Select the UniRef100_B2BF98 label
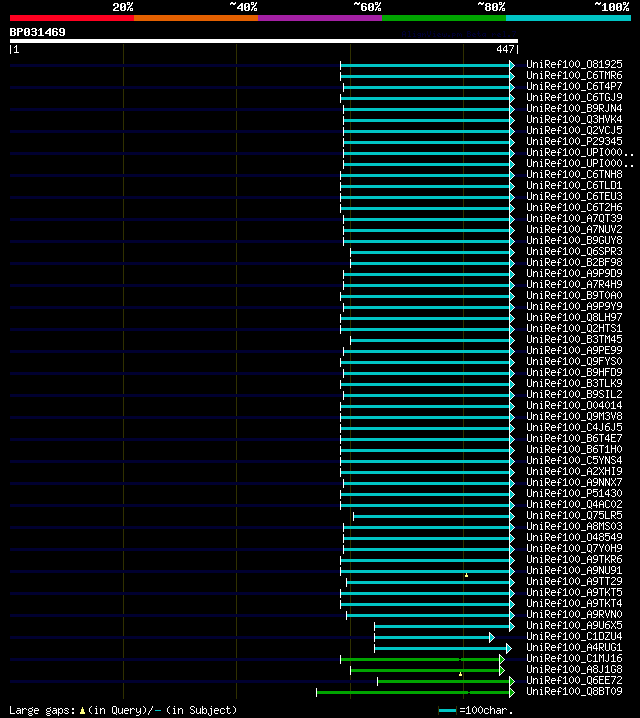The height and width of the screenshot is (718, 640). coord(574,262)
